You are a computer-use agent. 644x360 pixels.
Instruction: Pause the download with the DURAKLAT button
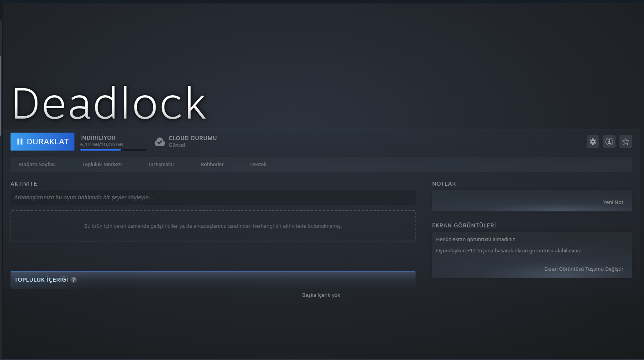click(x=42, y=142)
